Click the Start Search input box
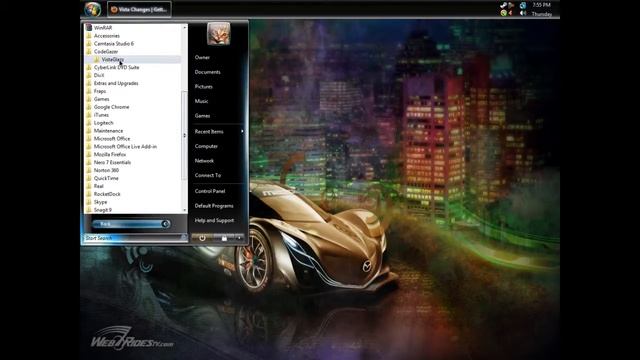640x360 pixels. point(132,238)
